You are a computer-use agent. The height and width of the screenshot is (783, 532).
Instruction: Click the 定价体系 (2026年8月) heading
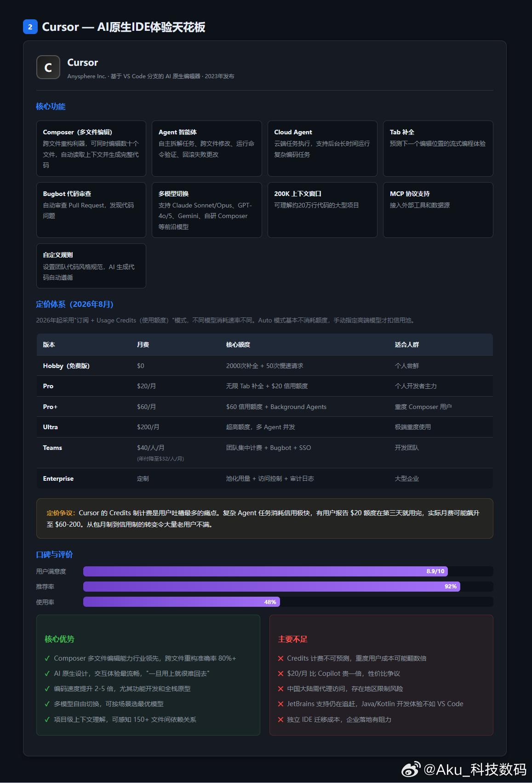pos(74,304)
